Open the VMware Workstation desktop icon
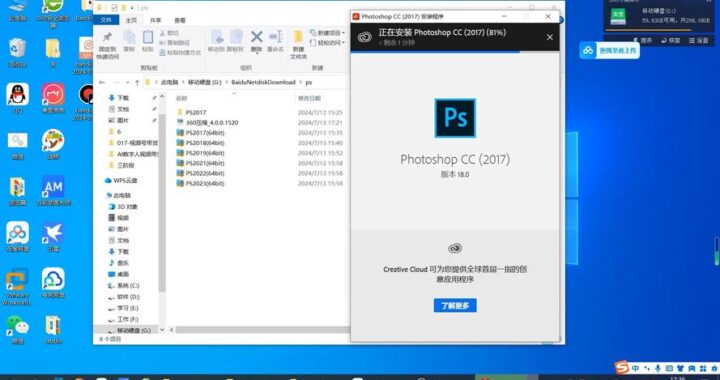Viewport: 720px width, 380px height. pos(17,279)
